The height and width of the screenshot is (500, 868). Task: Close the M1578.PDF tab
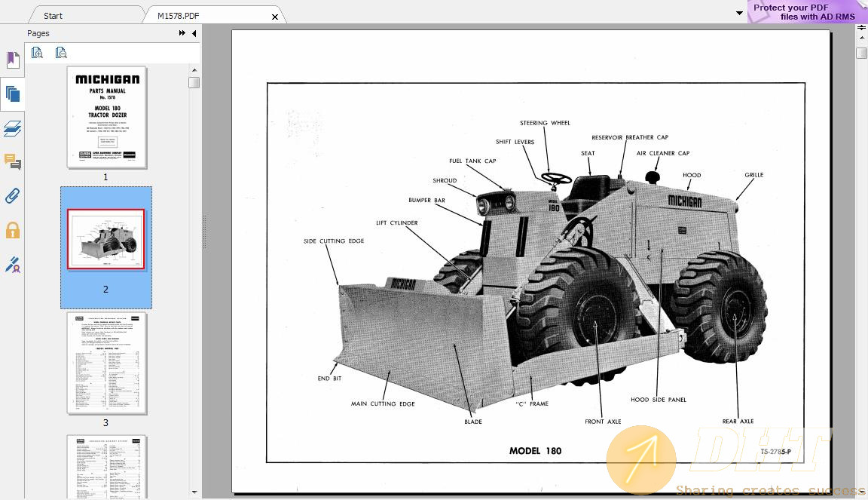[x=274, y=17]
